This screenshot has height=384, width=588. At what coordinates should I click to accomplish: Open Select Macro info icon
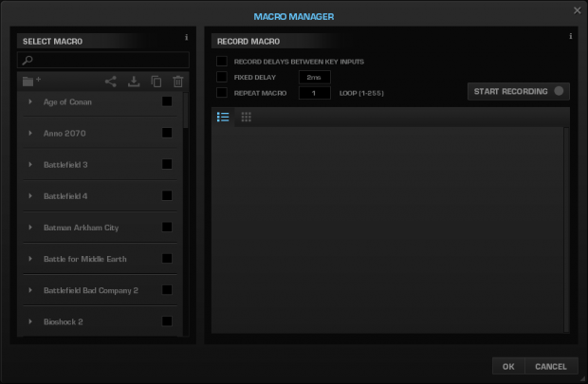pos(186,38)
